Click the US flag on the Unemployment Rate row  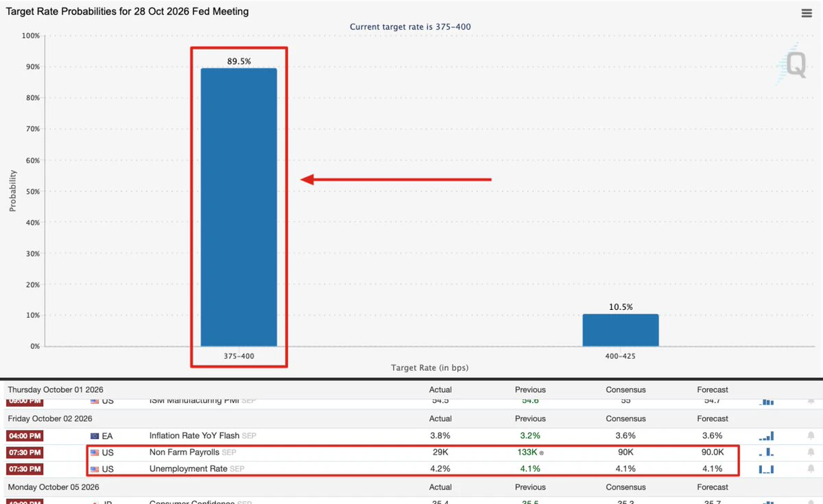[x=95, y=469]
